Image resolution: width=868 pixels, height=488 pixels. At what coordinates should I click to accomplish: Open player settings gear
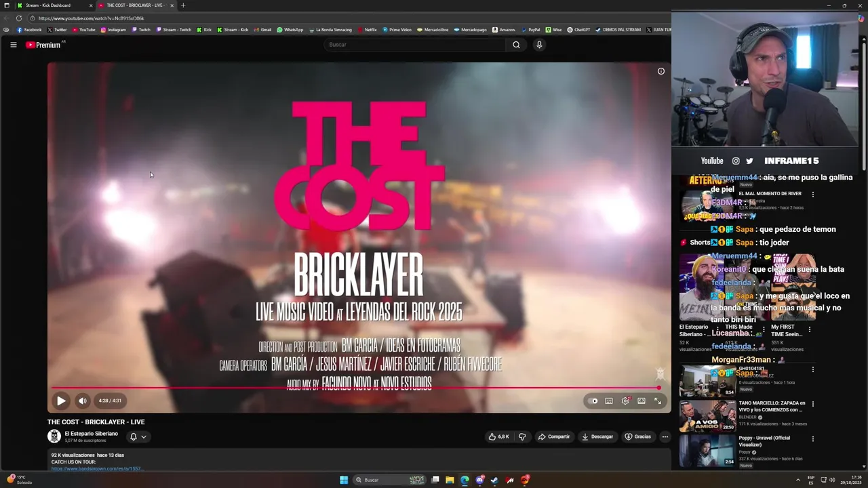point(625,401)
